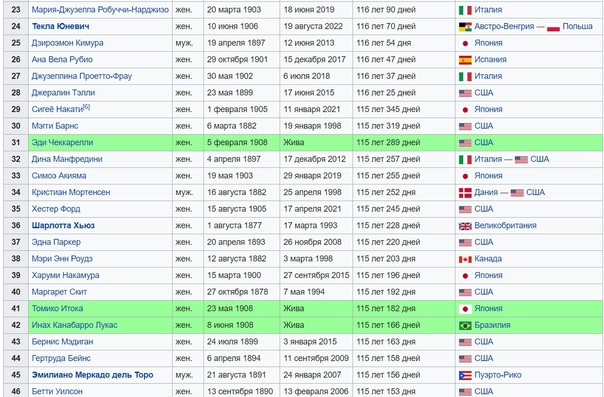Open Польша country link
This screenshot has height=397, width=604.
tap(577, 26)
